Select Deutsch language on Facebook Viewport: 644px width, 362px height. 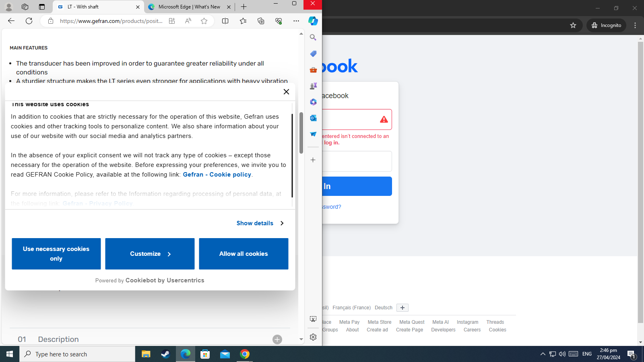click(384, 308)
